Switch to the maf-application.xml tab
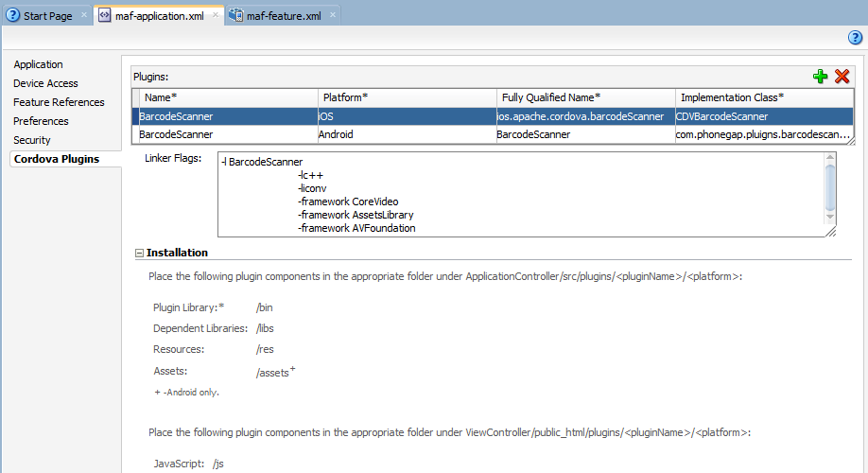 [x=160, y=16]
